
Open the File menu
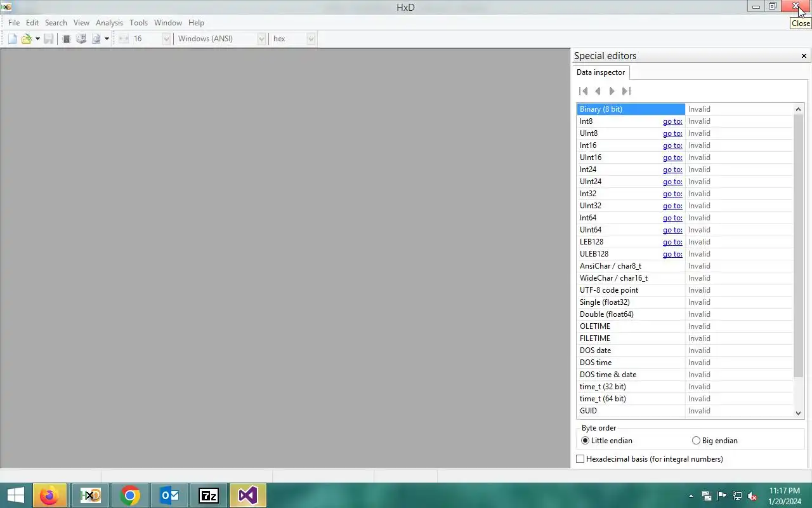[14, 23]
